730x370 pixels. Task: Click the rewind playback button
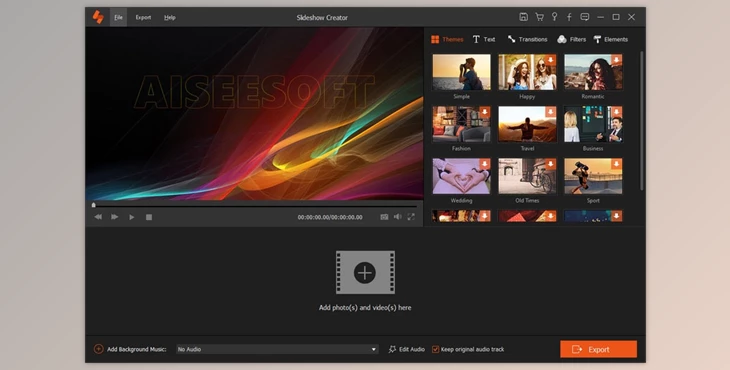coord(98,217)
